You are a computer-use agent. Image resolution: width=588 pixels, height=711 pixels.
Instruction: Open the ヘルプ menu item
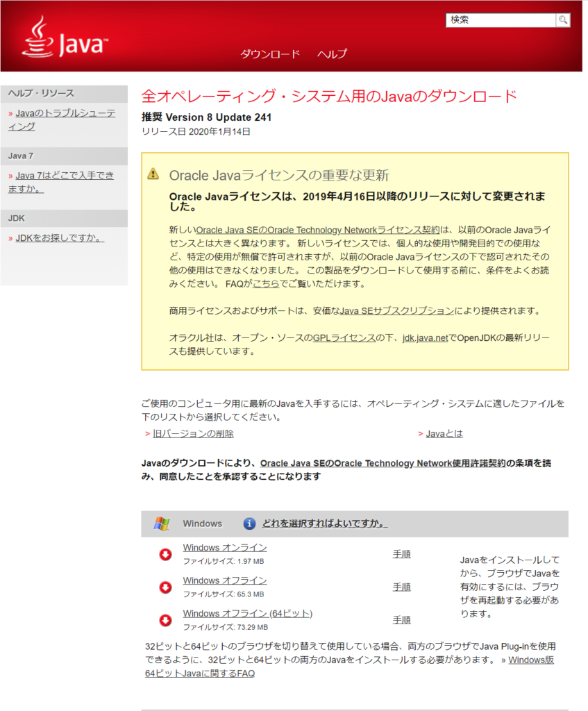(x=331, y=53)
